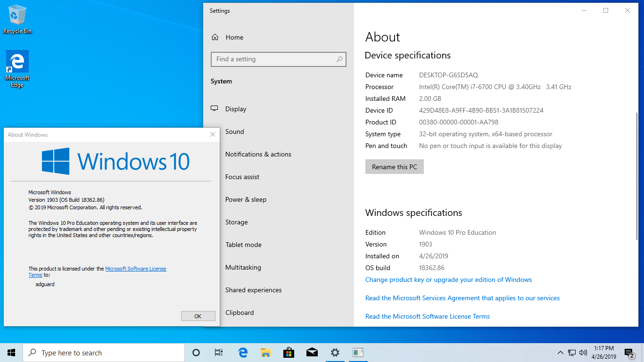Select Storage in the sidebar
Image resolution: width=644 pixels, height=362 pixels.
click(279, 222)
